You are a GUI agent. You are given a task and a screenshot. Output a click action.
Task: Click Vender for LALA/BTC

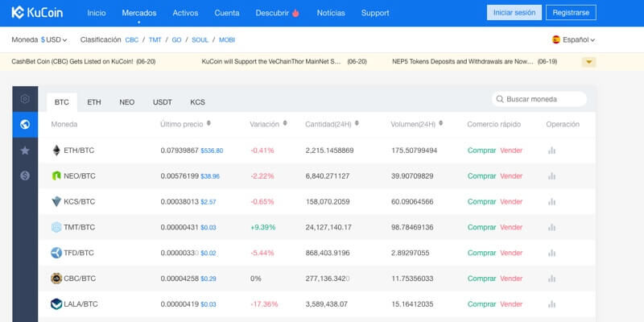click(x=511, y=304)
